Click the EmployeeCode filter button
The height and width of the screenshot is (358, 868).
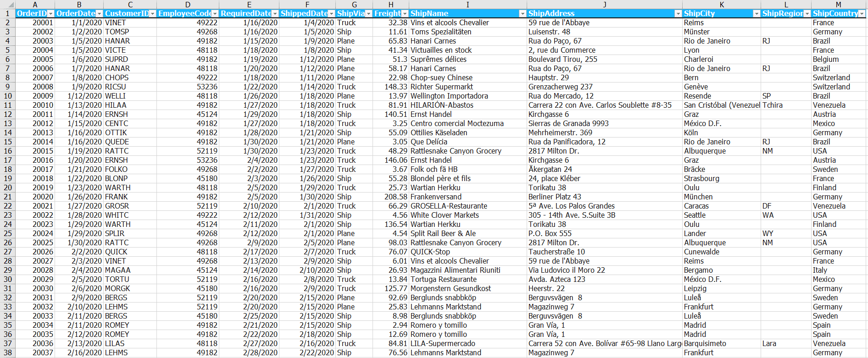215,14
